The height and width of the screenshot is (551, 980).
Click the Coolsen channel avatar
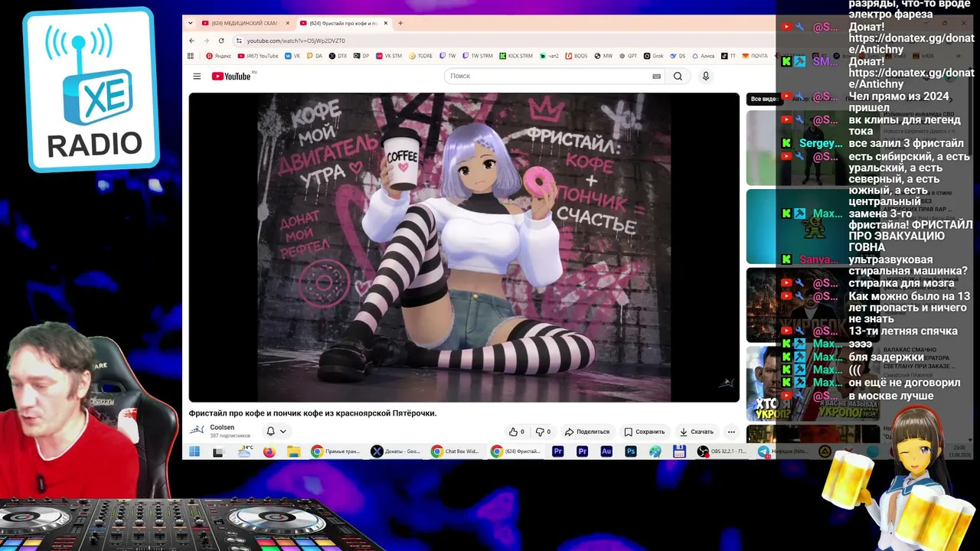tap(197, 430)
